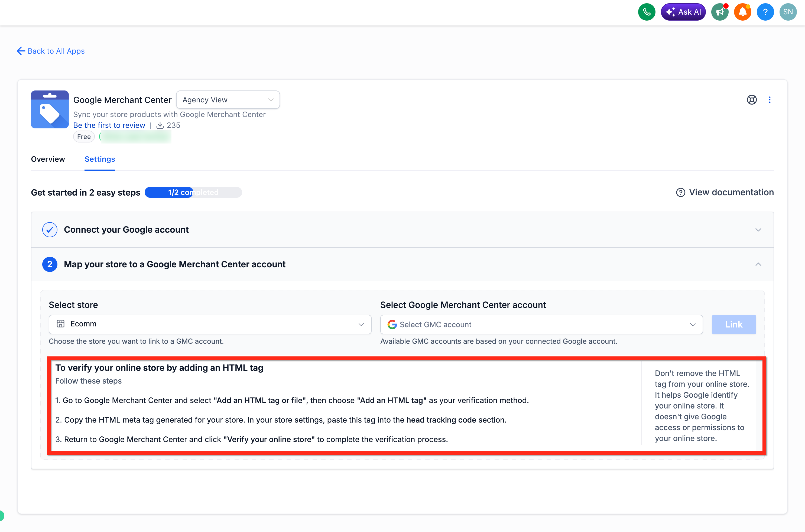Viewport: 805px width, 532px height.
Task: Click the step 2 number badge
Action: 50,264
